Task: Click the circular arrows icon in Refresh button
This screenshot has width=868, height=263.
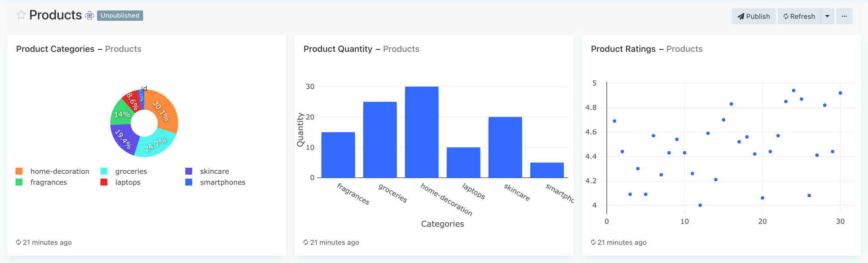Action: click(786, 16)
